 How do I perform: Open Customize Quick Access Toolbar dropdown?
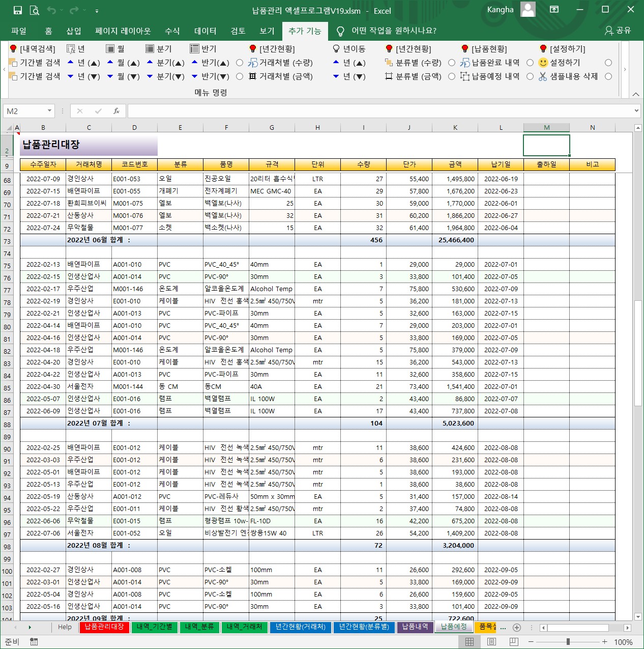(x=97, y=10)
